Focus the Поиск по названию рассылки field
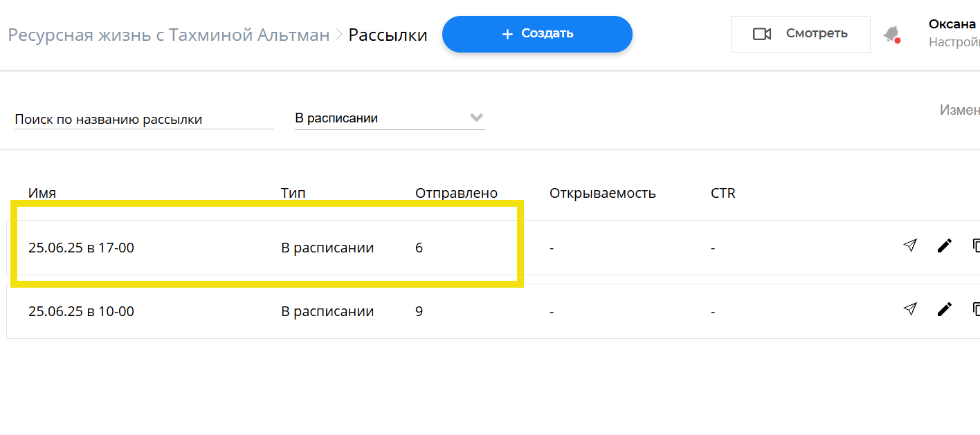This screenshot has height=435, width=980. pyautogui.click(x=144, y=119)
